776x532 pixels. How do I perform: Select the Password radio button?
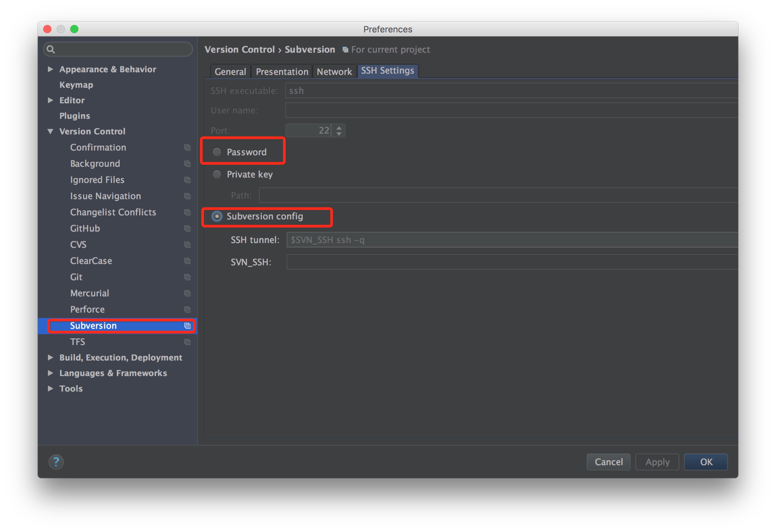coord(218,152)
